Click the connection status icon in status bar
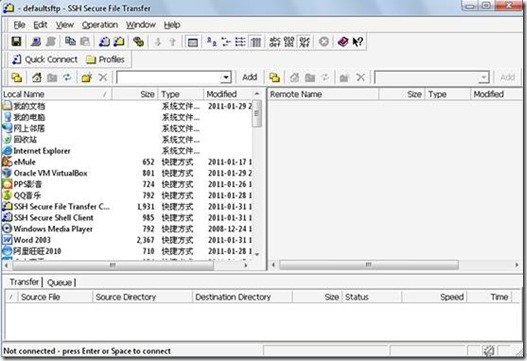The image size is (527, 361). [488, 351]
